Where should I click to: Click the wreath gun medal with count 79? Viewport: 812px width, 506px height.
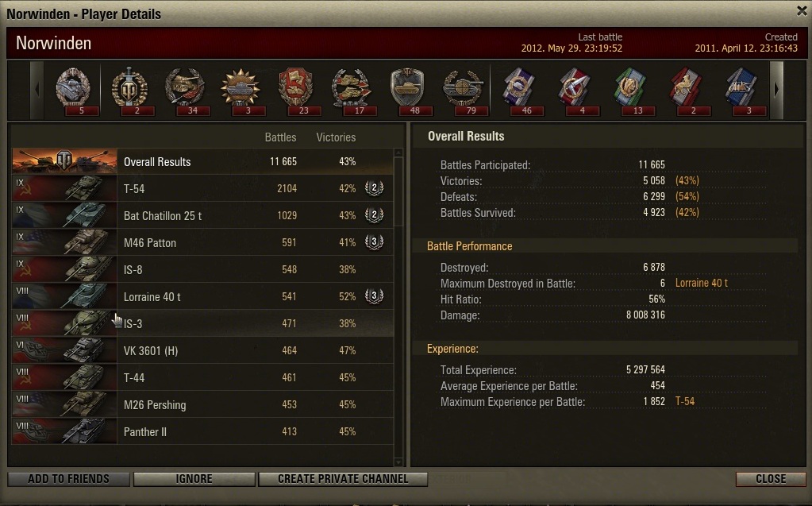tap(464, 91)
